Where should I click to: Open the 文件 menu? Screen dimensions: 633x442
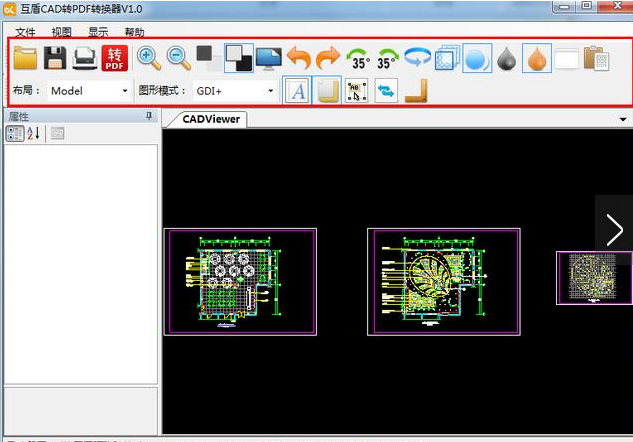pos(25,32)
